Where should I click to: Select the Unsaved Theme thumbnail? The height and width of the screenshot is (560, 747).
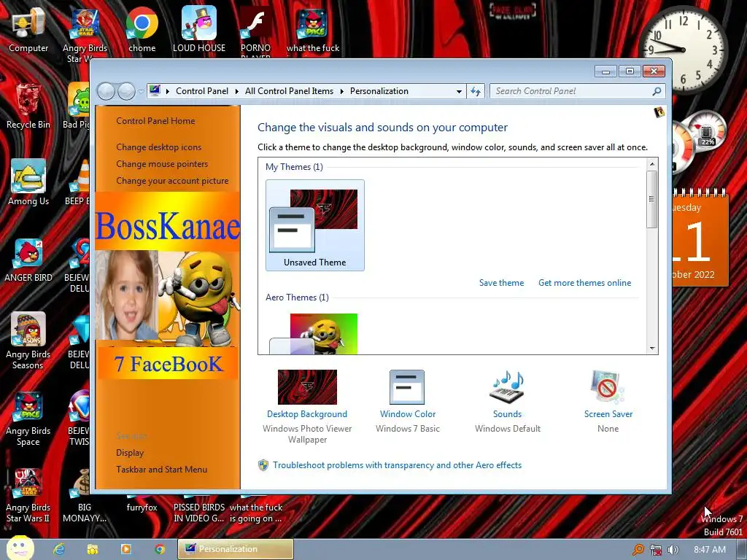coord(315,225)
